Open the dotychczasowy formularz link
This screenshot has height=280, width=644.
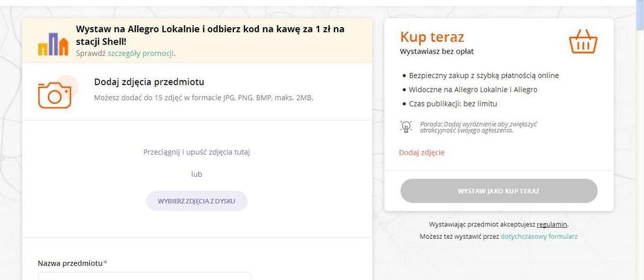coord(539,237)
